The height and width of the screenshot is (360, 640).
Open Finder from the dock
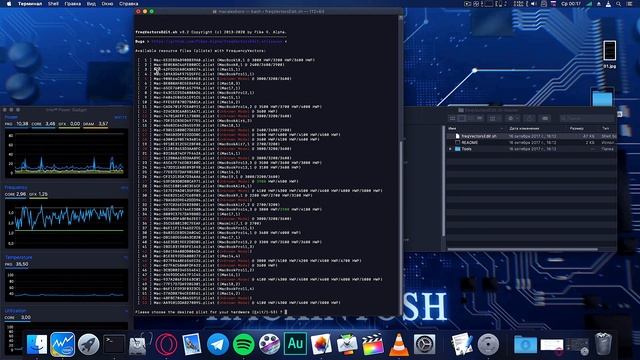tap(37, 344)
